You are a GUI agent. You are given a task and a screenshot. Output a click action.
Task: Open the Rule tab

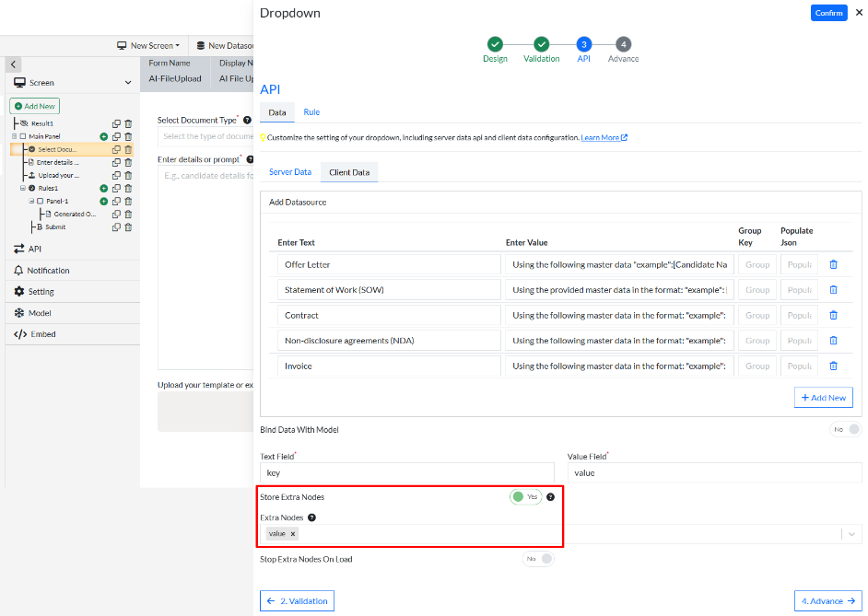coord(311,112)
